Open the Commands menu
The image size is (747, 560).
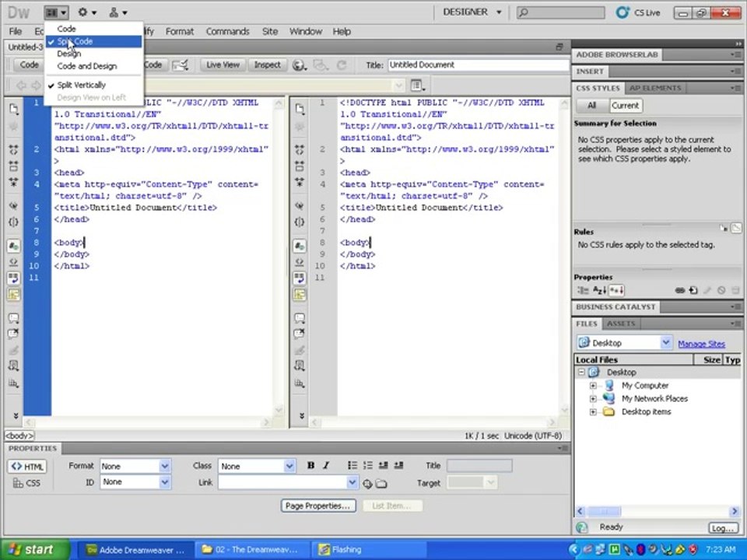(x=228, y=31)
